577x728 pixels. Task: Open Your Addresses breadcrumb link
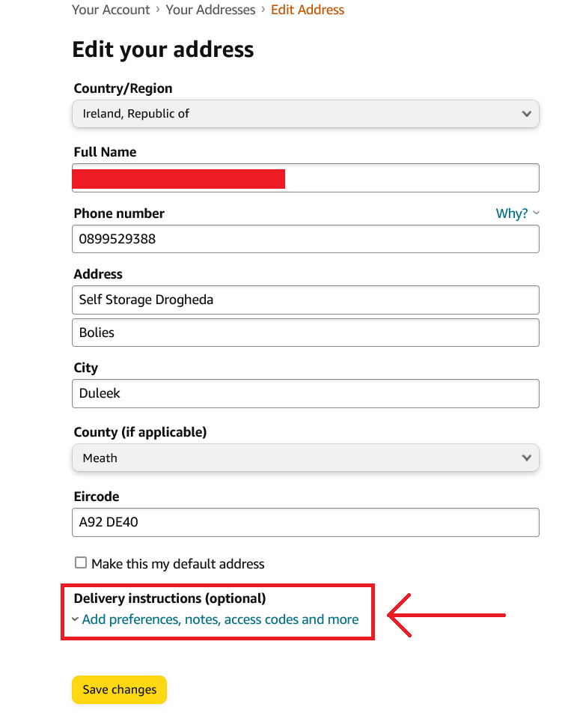tap(210, 10)
